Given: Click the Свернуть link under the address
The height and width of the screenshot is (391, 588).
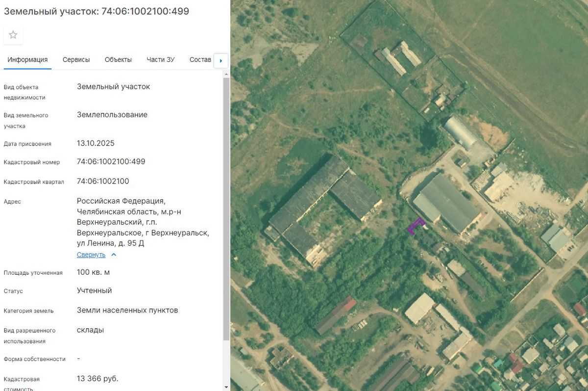Looking at the screenshot, I should (x=91, y=255).
